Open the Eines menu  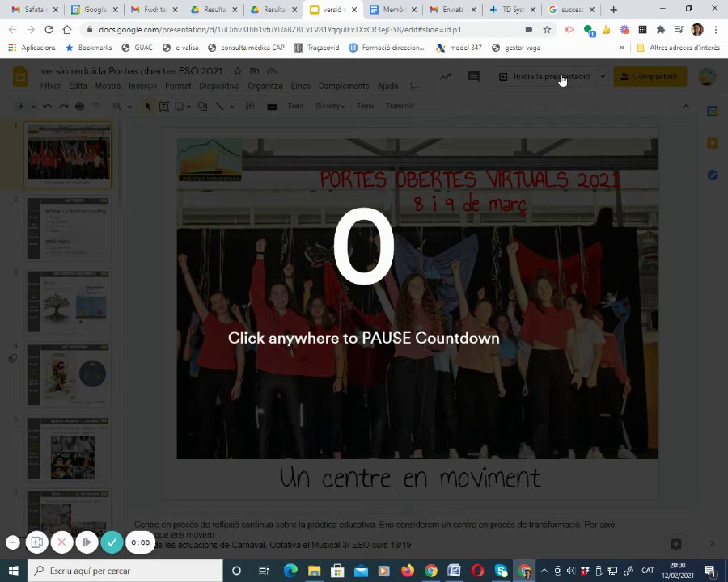tap(300, 86)
